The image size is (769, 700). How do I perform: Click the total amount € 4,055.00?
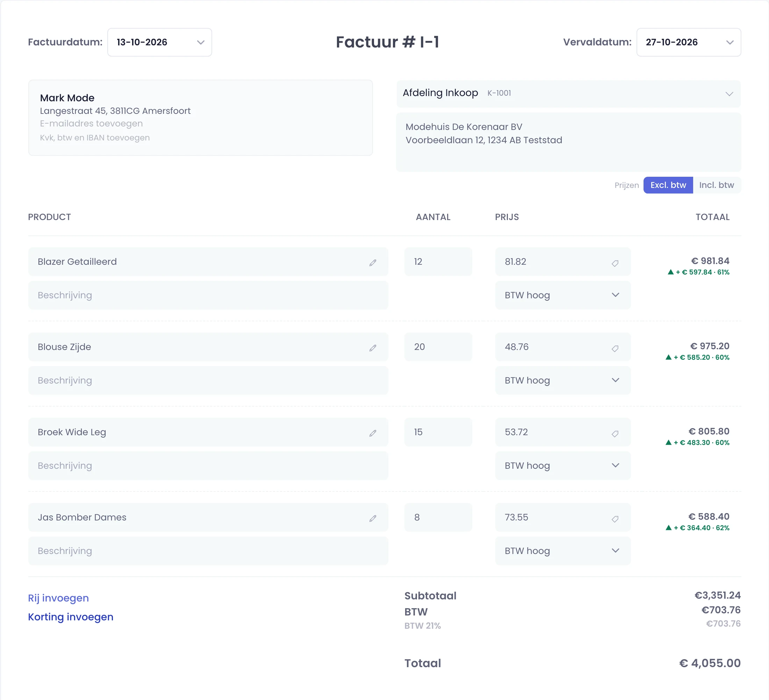710,663
